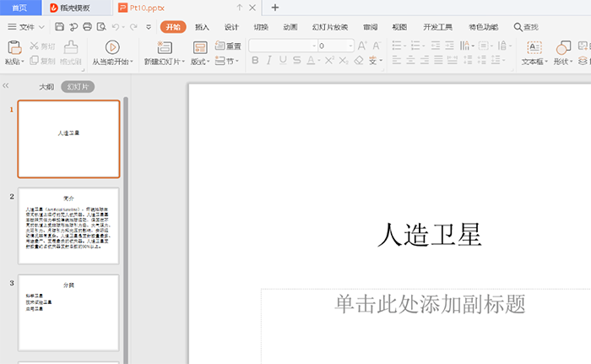Screen dimensions: 591x364
Task: Open the 插入 ribbon tab
Action: 202,27
